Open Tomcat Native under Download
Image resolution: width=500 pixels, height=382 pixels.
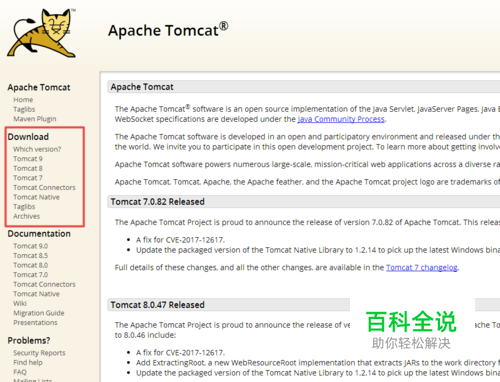point(36,197)
